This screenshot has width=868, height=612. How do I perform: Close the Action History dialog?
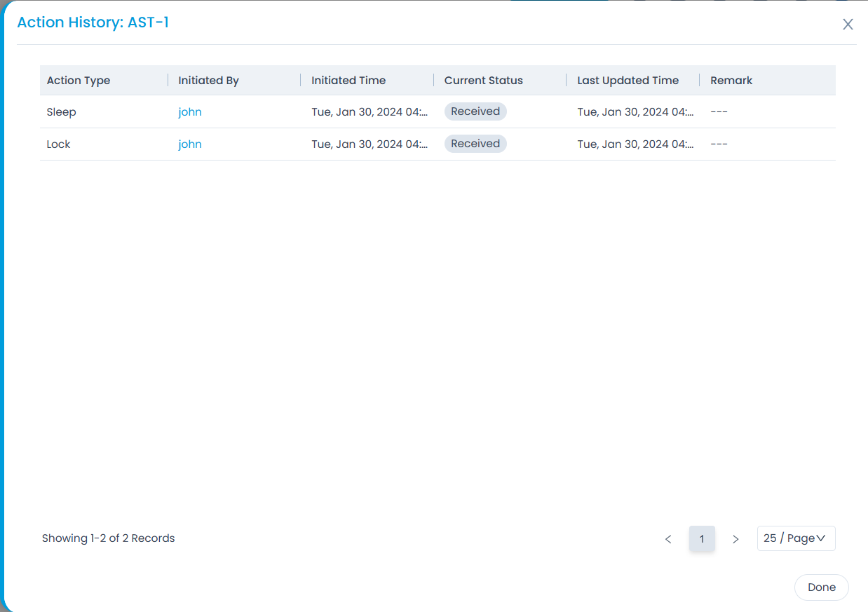[848, 25]
